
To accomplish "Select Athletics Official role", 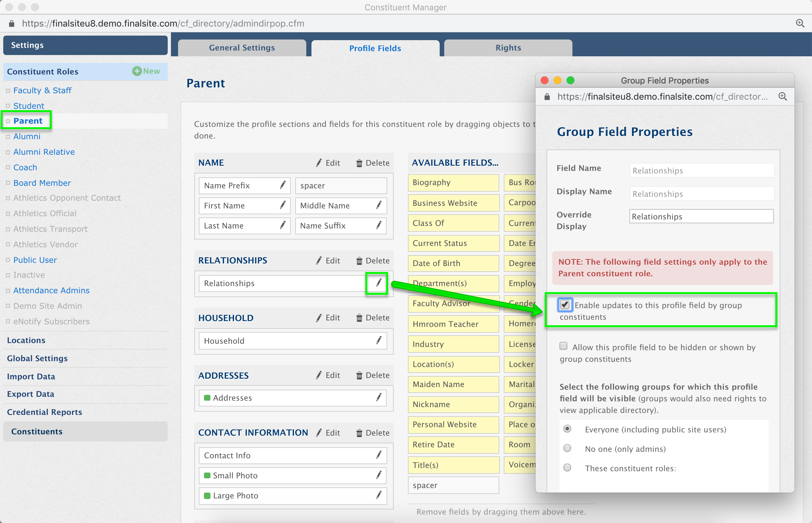I will pos(44,214).
